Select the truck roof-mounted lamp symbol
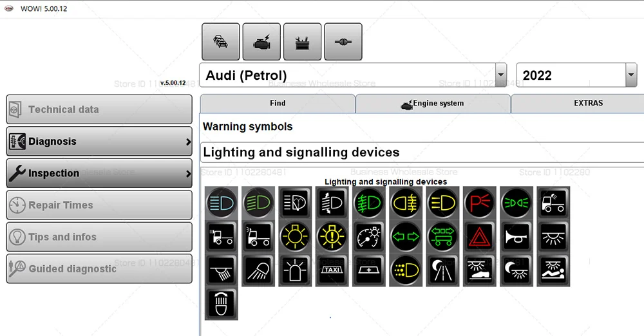 coord(258,237)
